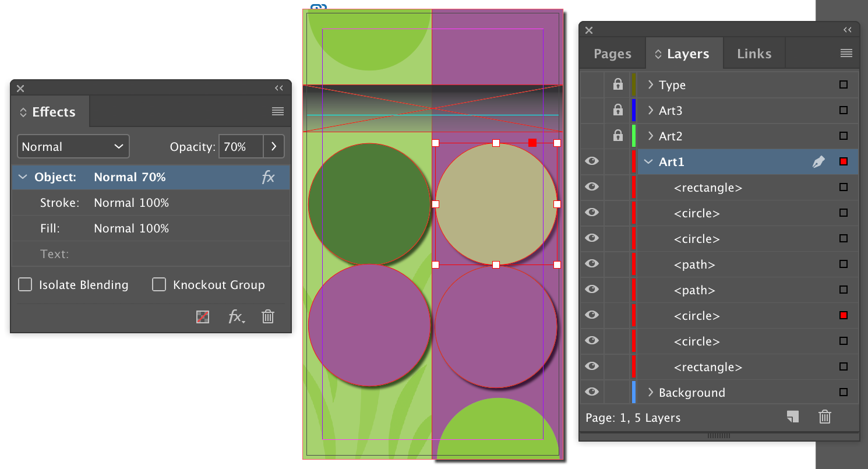Click the Art2 layer's green color strip

[634, 136]
